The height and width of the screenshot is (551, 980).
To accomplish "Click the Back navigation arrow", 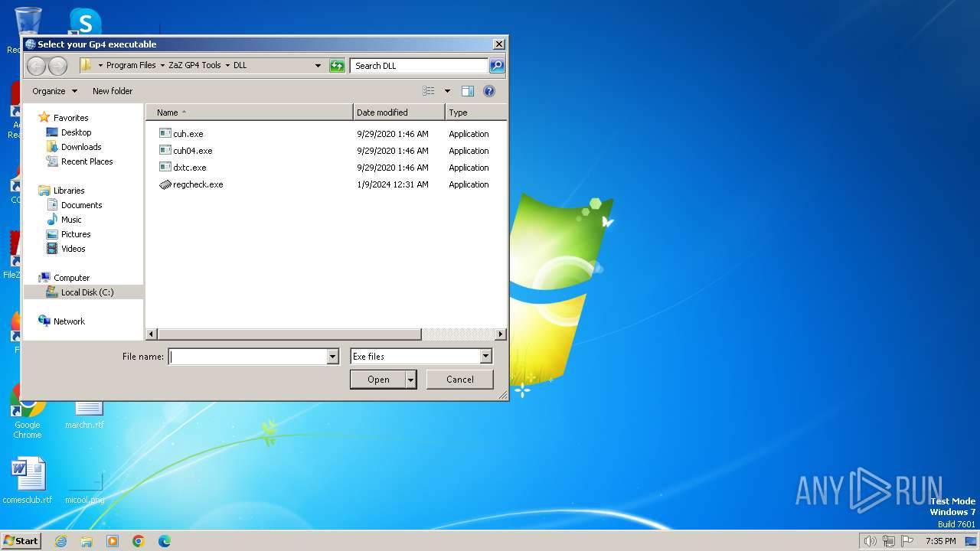I will 36,66.
